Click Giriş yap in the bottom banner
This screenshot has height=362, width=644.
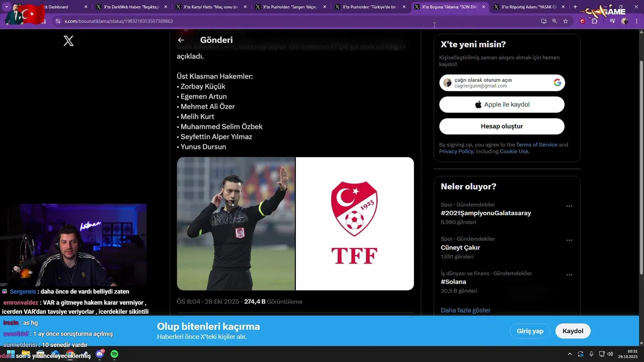tap(530, 331)
